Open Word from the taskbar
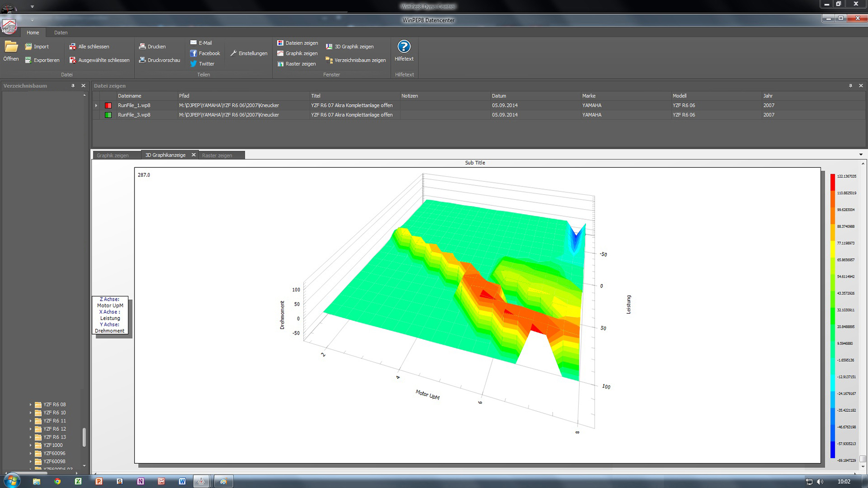 (182, 481)
